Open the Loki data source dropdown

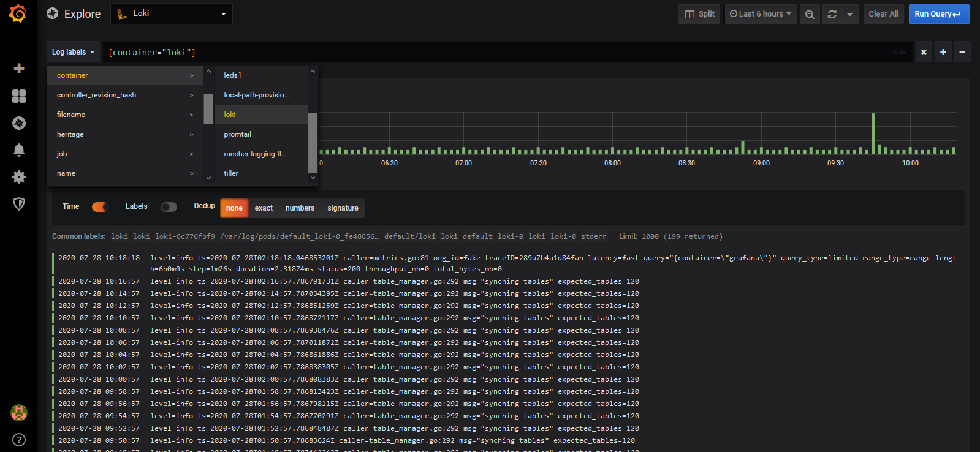point(172,13)
